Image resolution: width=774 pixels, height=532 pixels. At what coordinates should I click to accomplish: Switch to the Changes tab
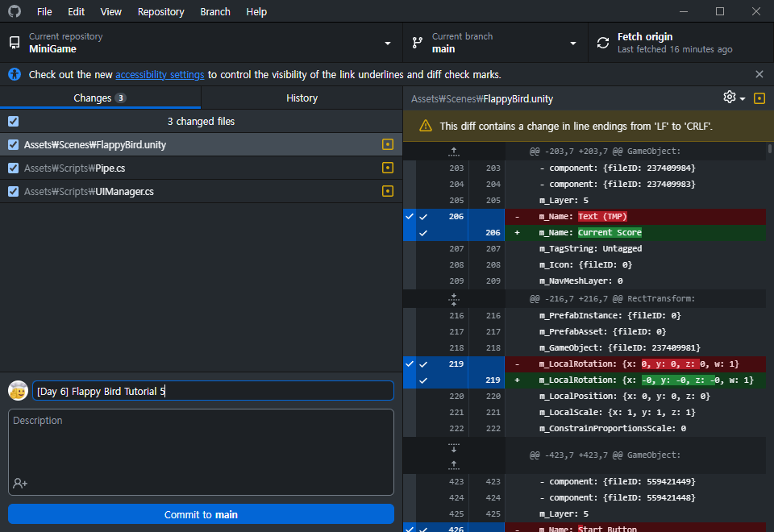point(100,98)
